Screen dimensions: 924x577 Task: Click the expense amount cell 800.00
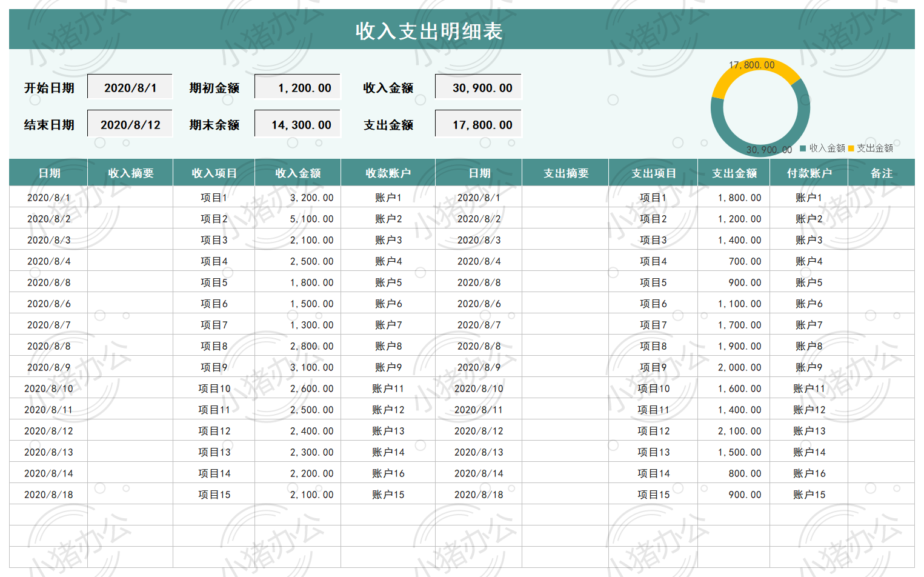[734, 473]
